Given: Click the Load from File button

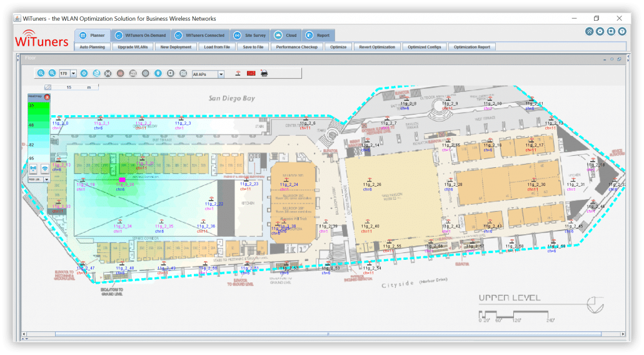Looking at the screenshot, I should point(217,47).
